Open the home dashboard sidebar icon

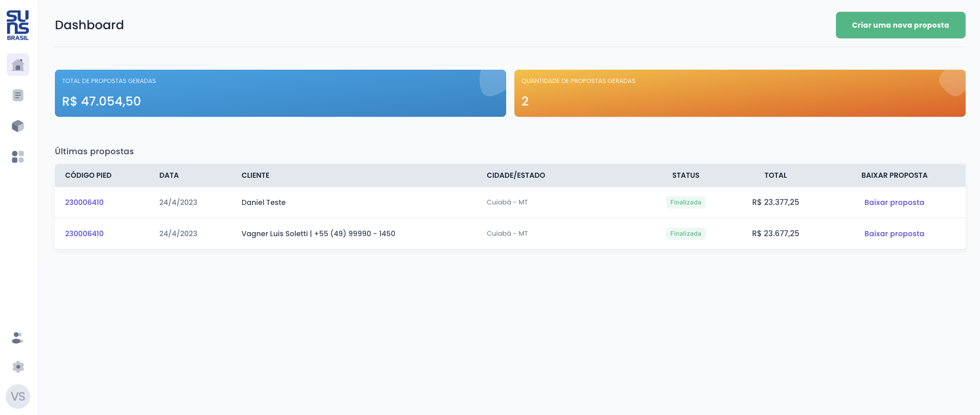point(18,65)
